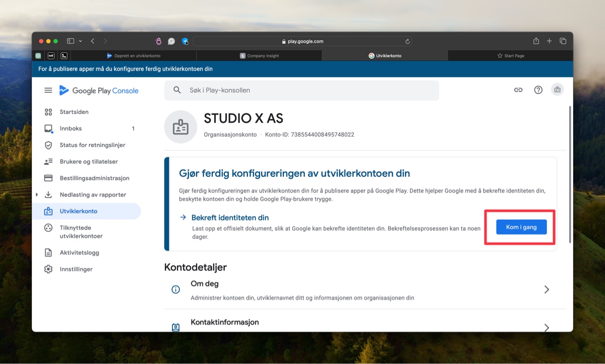The height and width of the screenshot is (364, 605).
Task: Open Brukere og tillatelser
Action: [x=89, y=162]
